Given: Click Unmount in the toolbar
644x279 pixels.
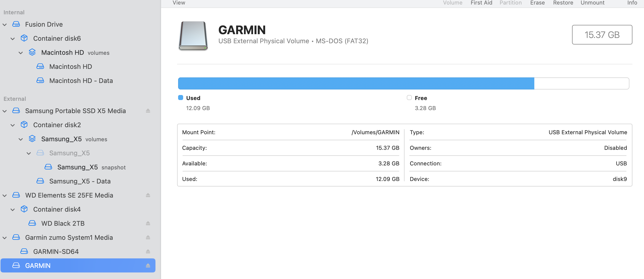Looking at the screenshot, I should point(592,3).
